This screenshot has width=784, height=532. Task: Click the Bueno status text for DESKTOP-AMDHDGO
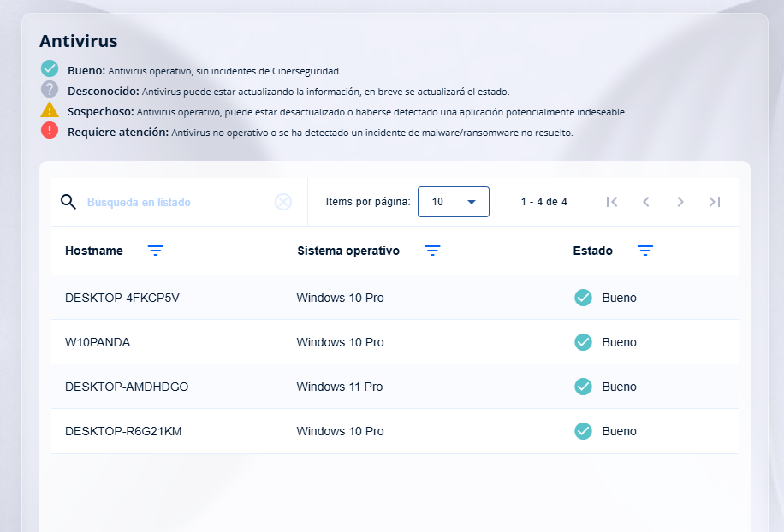[619, 387]
